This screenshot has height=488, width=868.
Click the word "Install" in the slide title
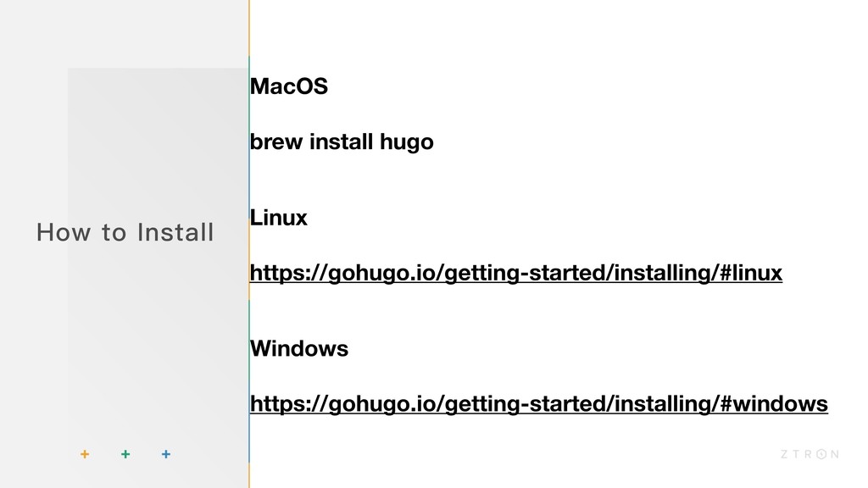click(175, 231)
